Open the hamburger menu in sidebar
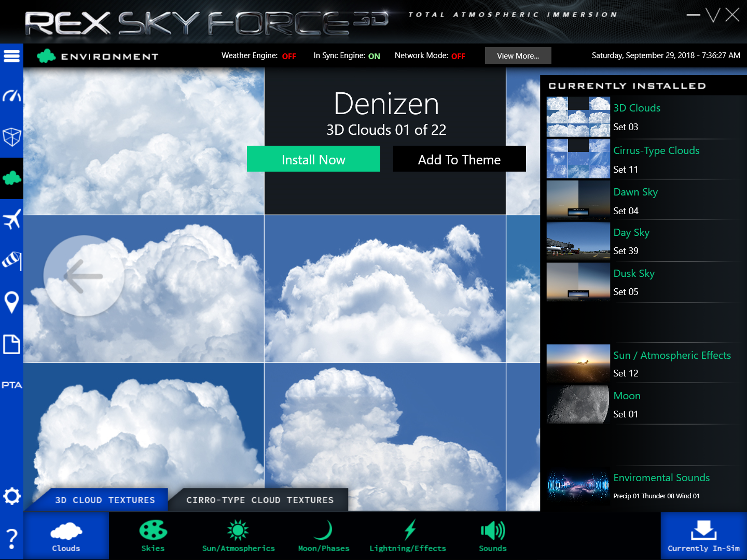 pos(11,55)
